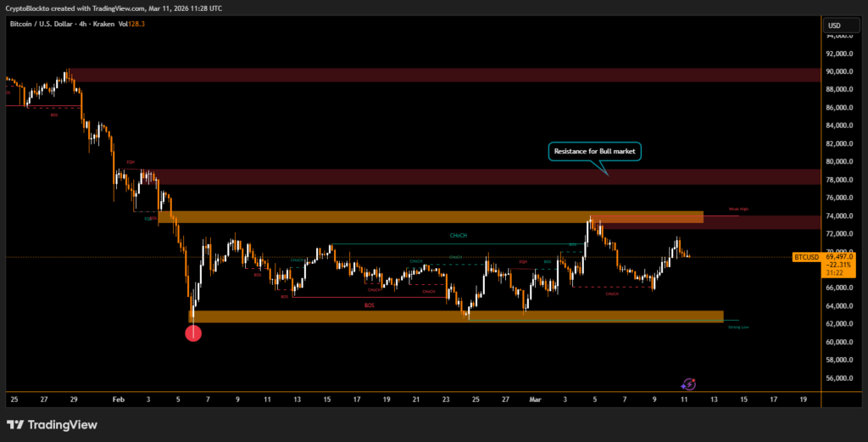This screenshot has height=442, width=868.
Task: Click the purple lightning icon near the time axis
Action: (x=689, y=384)
